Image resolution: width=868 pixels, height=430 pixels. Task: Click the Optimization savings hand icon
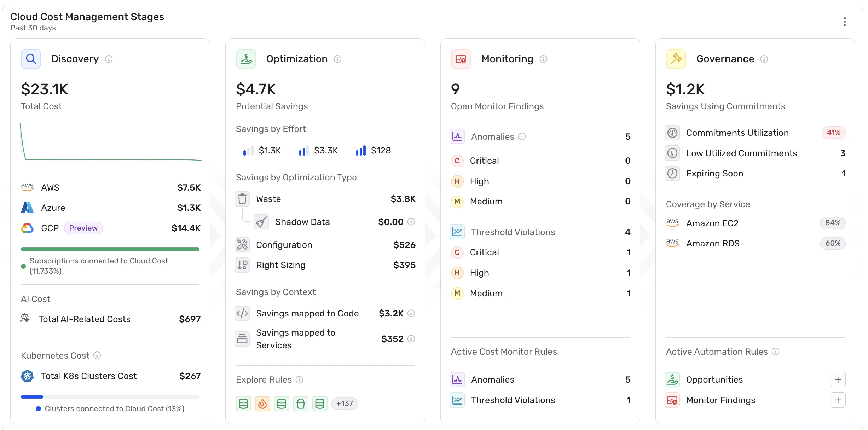(246, 59)
